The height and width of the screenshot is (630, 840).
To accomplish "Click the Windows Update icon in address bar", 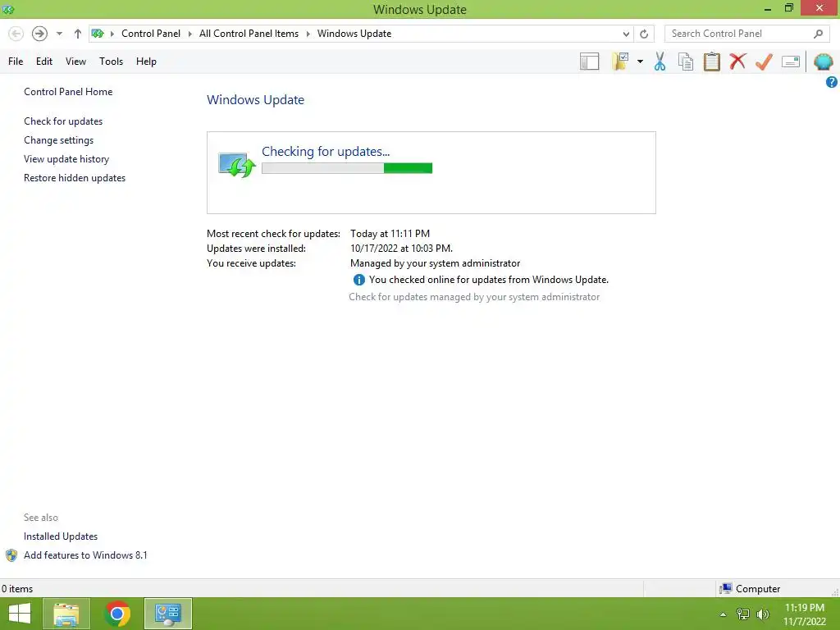I will coord(97,34).
